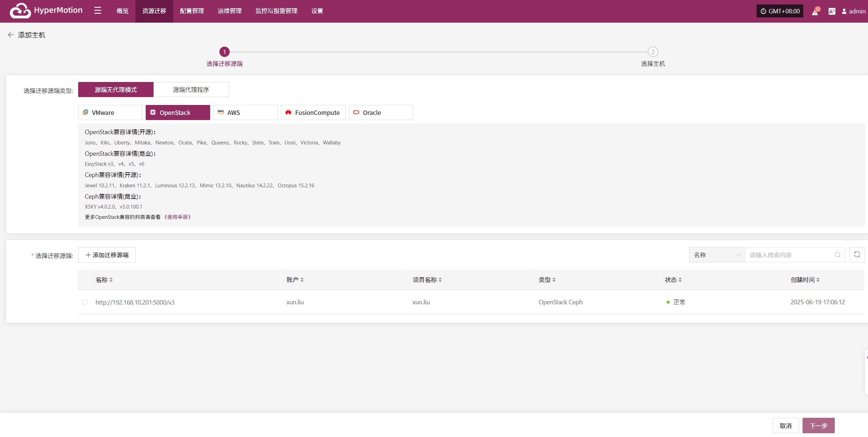The image size is (868, 437).
Task: Go back using the arrow beside 添加主机
Action: (11, 35)
